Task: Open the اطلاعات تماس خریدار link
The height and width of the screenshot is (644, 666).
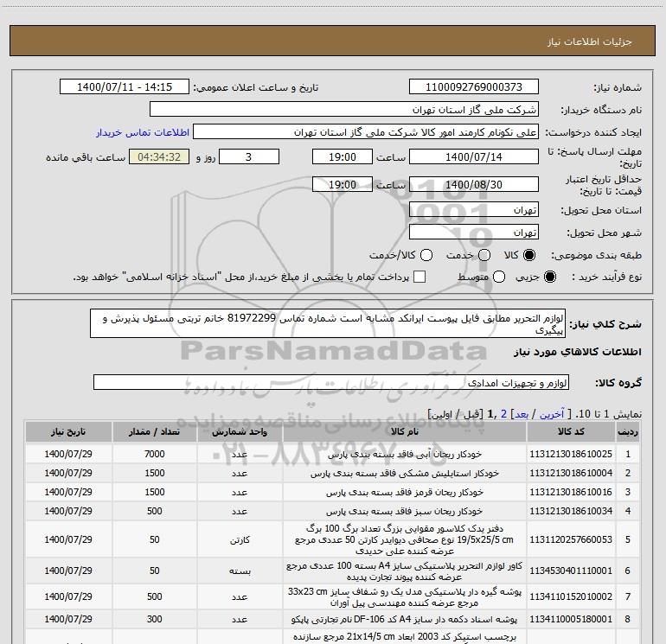Action: point(143,132)
